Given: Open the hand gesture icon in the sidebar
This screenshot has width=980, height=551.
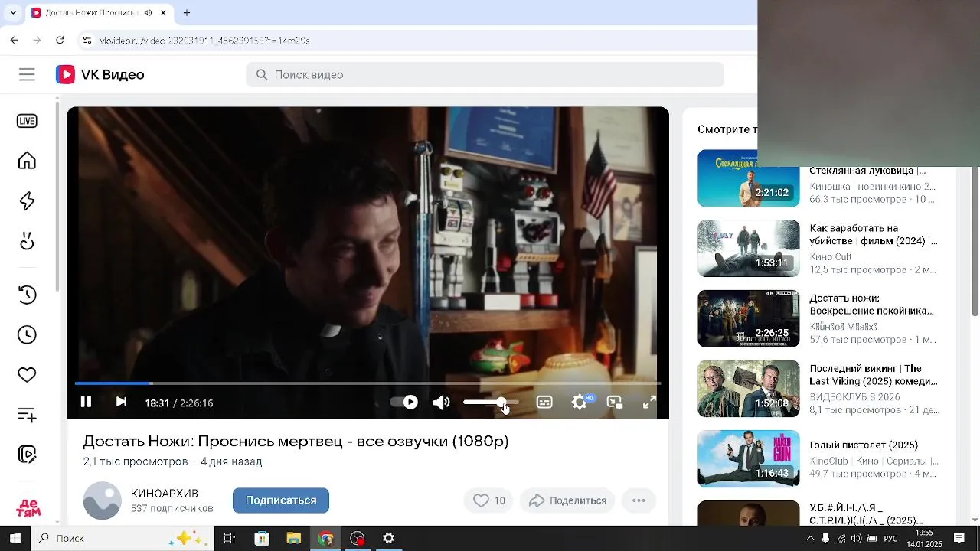Looking at the screenshot, I should pyautogui.click(x=27, y=241).
